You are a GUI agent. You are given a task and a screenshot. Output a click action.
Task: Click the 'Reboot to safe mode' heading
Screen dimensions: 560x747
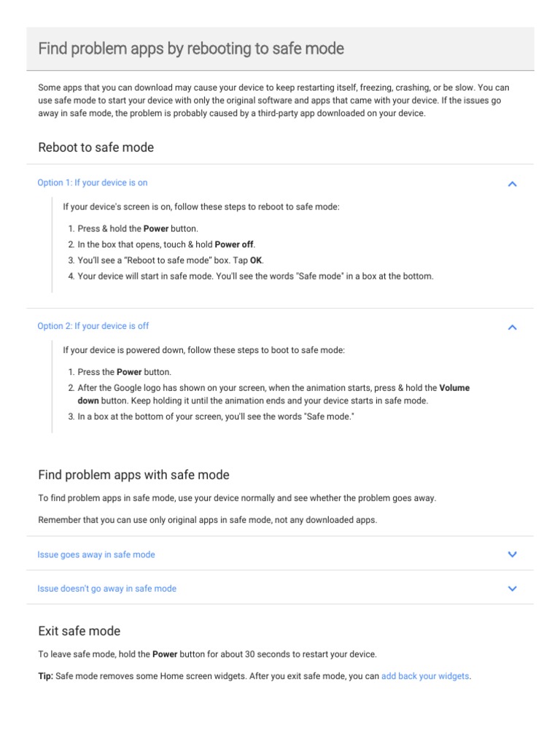point(96,147)
